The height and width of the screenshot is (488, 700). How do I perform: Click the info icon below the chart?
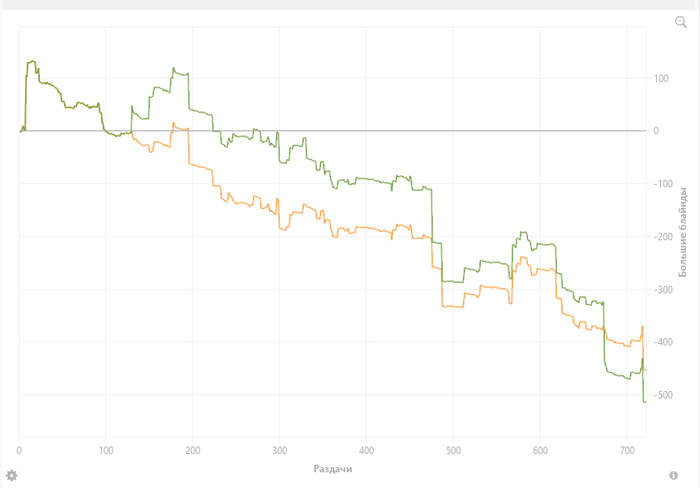click(674, 474)
